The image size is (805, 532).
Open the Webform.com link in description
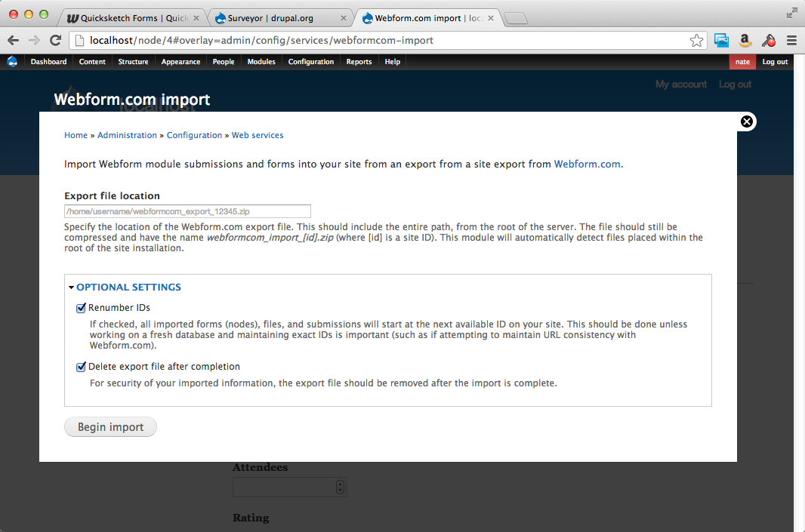pyautogui.click(x=588, y=165)
